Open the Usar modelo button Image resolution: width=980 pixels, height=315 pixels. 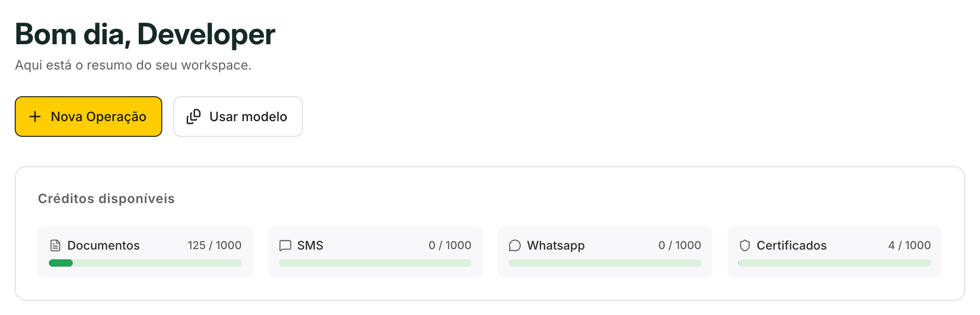[x=238, y=117]
